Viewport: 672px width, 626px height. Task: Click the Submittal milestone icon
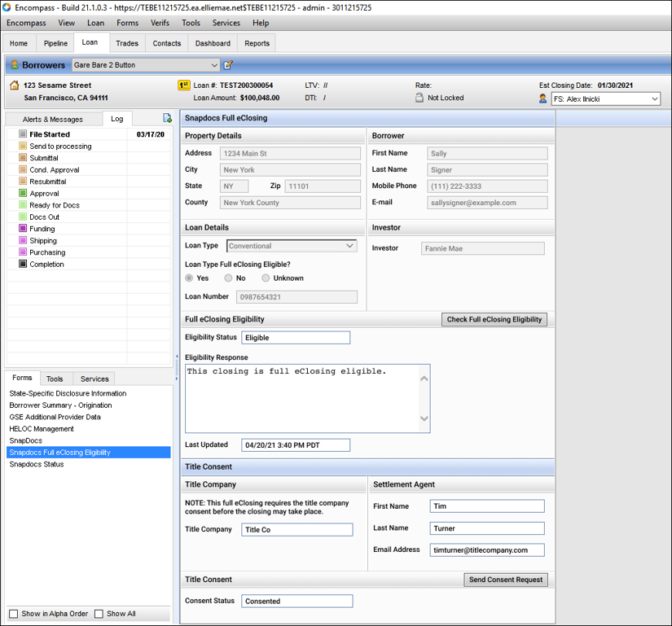tap(23, 158)
